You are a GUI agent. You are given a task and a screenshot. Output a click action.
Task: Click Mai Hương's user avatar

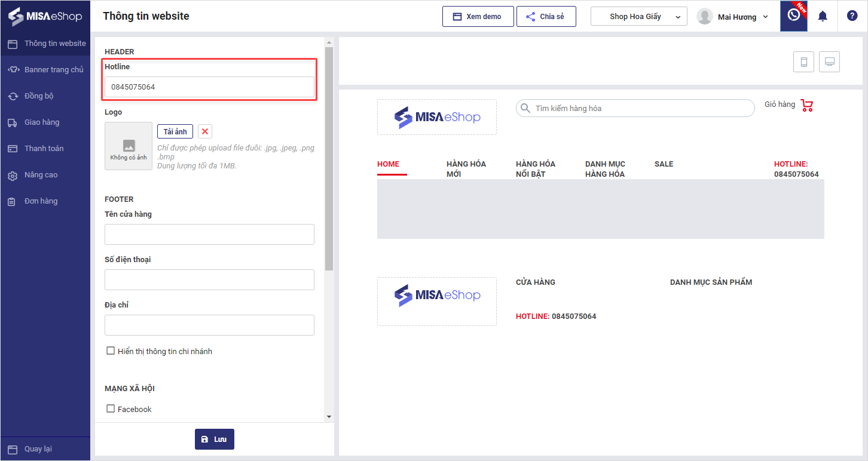coord(705,17)
